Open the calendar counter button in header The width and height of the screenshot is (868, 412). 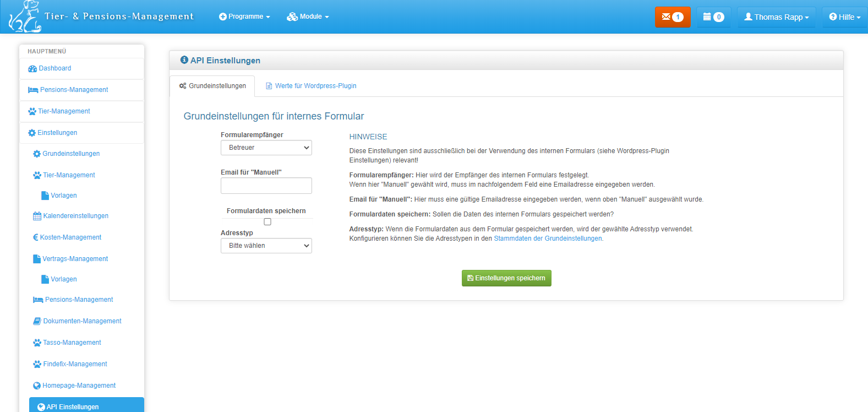tap(713, 17)
